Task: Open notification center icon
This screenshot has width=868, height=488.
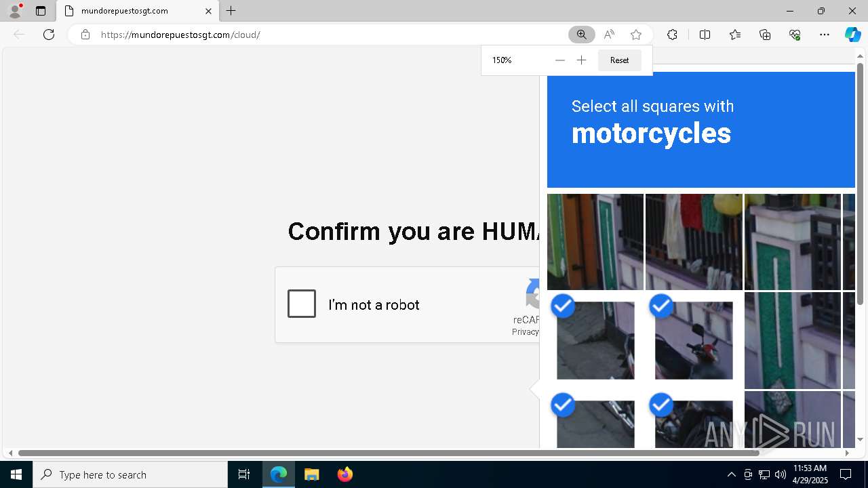Action: [846, 474]
